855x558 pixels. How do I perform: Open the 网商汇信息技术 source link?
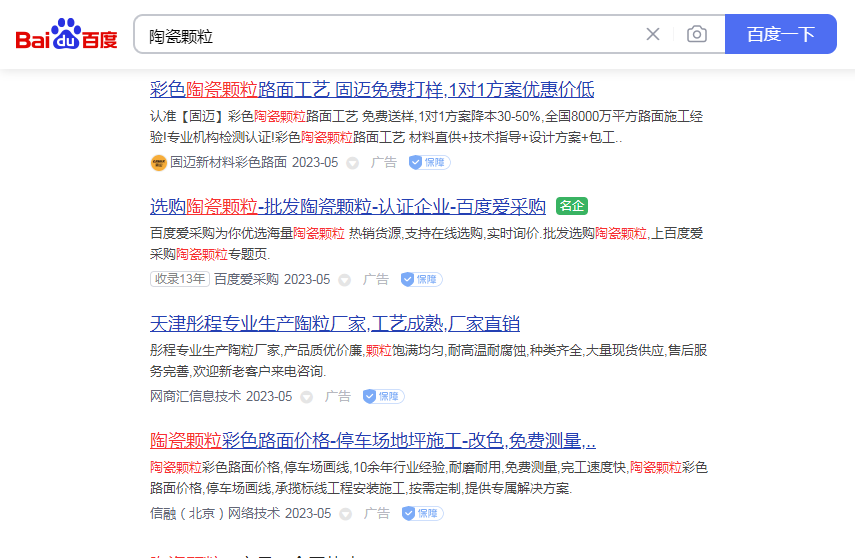point(196,396)
